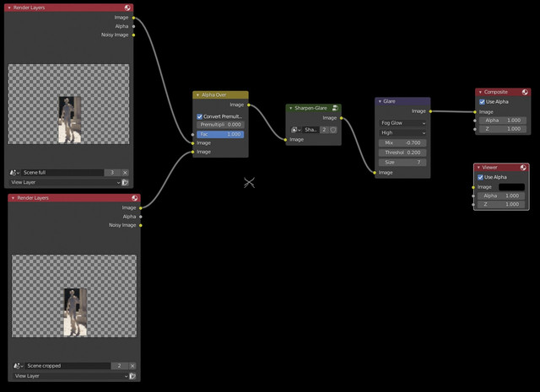Disable Convert Premultiplied checkbox in Alpha Over
The height and width of the screenshot is (392, 540).
[199, 116]
